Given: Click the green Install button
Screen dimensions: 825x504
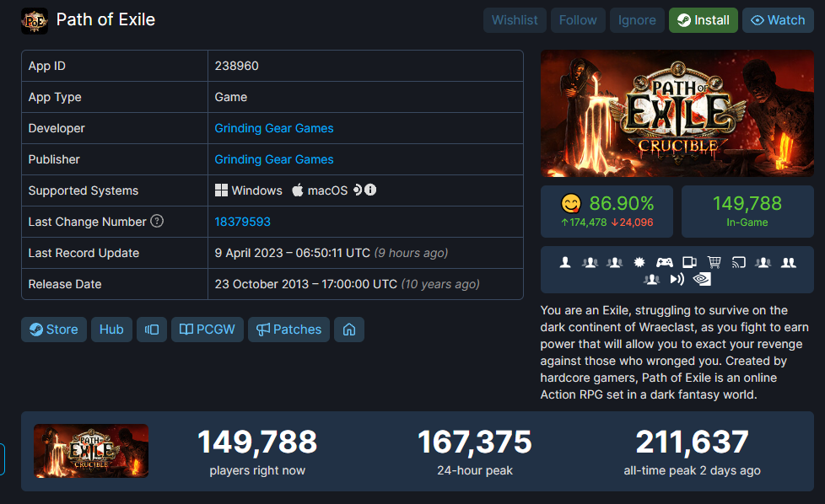Looking at the screenshot, I should [x=704, y=20].
